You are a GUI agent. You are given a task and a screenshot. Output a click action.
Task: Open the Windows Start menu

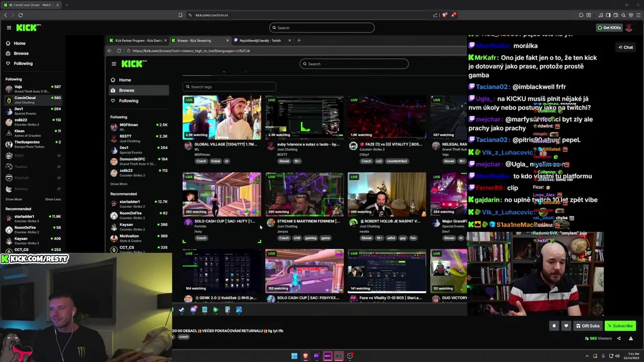coord(294,356)
